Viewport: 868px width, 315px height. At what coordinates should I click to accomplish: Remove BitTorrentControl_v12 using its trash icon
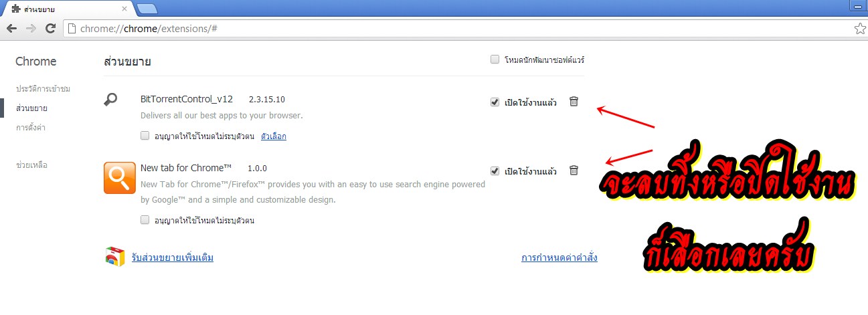(574, 102)
